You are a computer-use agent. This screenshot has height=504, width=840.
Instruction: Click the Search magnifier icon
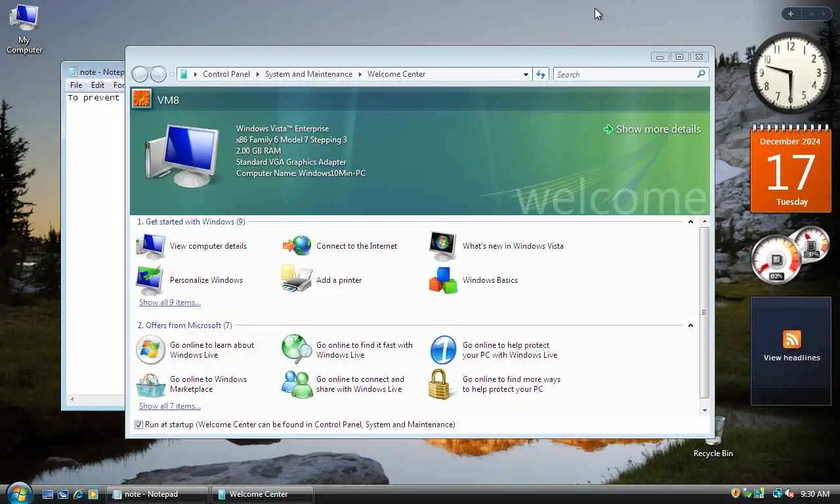701,74
